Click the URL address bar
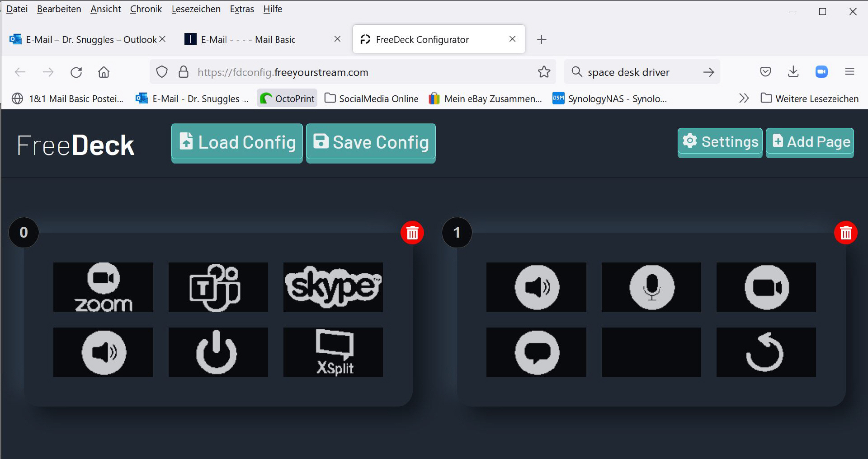868x459 pixels. (x=353, y=72)
